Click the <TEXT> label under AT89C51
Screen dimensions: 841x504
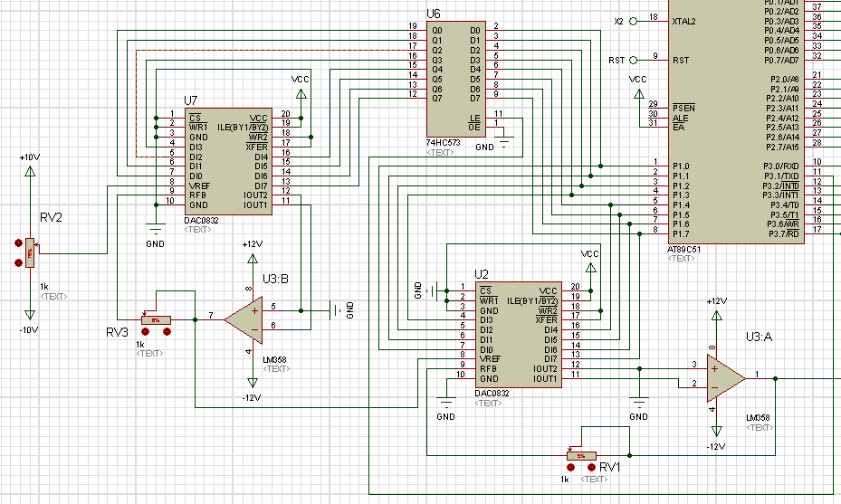(x=682, y=259)
